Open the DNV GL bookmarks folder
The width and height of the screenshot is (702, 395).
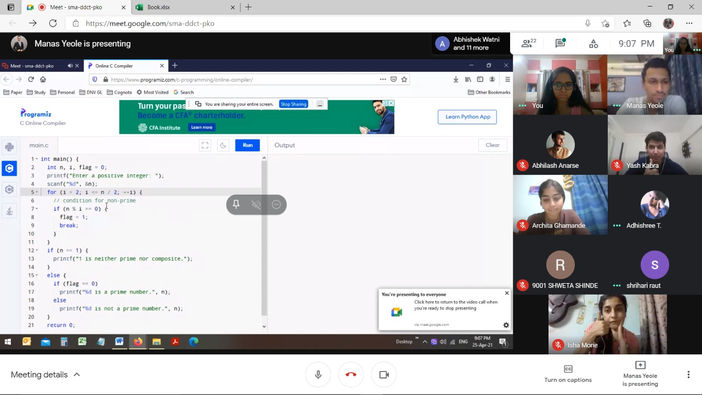(x=91, y=92)
